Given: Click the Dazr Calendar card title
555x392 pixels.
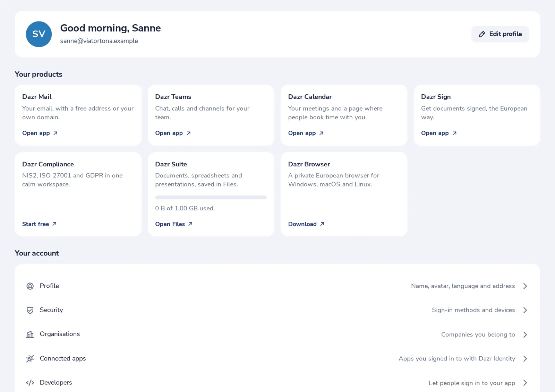Looking at the screenshot, I should tap(310, 97).
